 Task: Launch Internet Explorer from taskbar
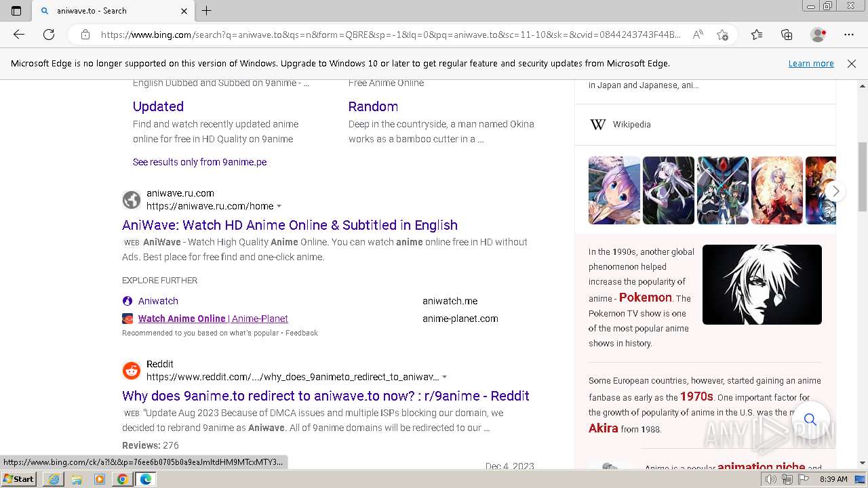(x=54, y=479)
